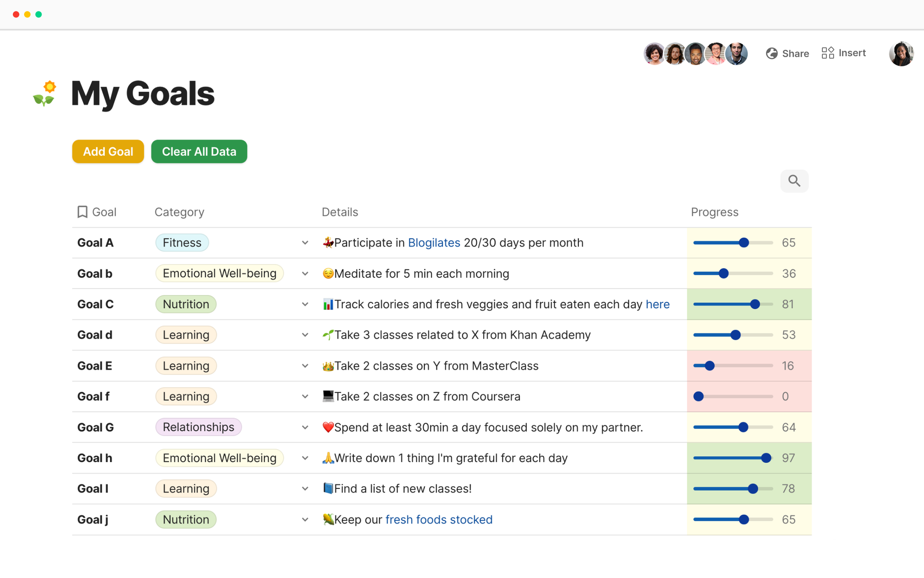This screenshot has width=924, height=578.
Task: Click the last collaborator avatar in group
Action: [736, 54]
